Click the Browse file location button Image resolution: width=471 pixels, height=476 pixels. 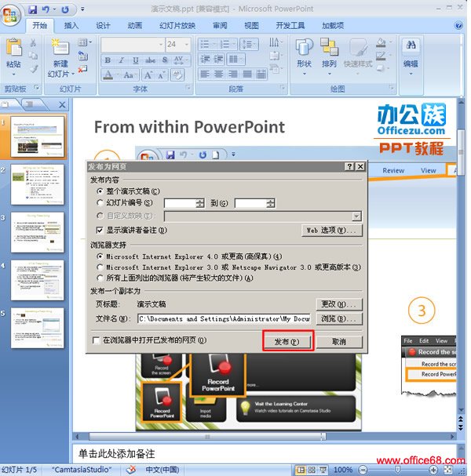(339, 318)
